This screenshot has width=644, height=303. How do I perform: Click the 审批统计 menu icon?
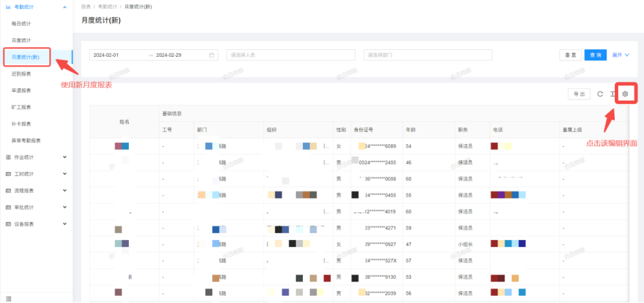coord(8,207)
